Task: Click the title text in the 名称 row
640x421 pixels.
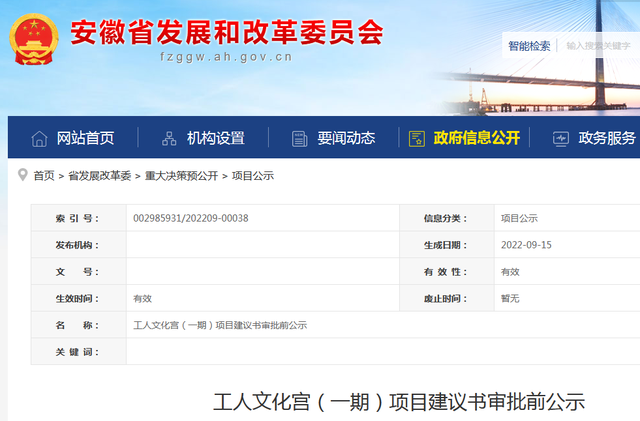Action: (x=220, y=325)
